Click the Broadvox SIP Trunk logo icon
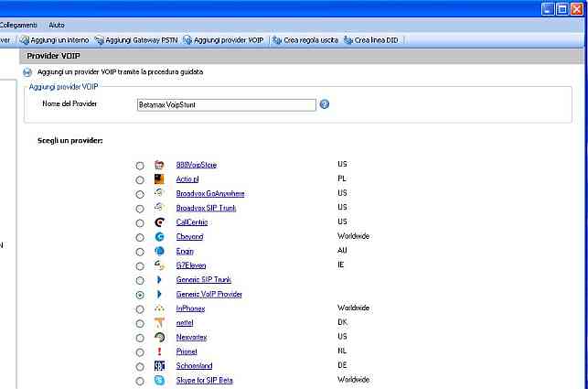The height and width of the screenshot is (389, 588). click(x=159, y=207)
